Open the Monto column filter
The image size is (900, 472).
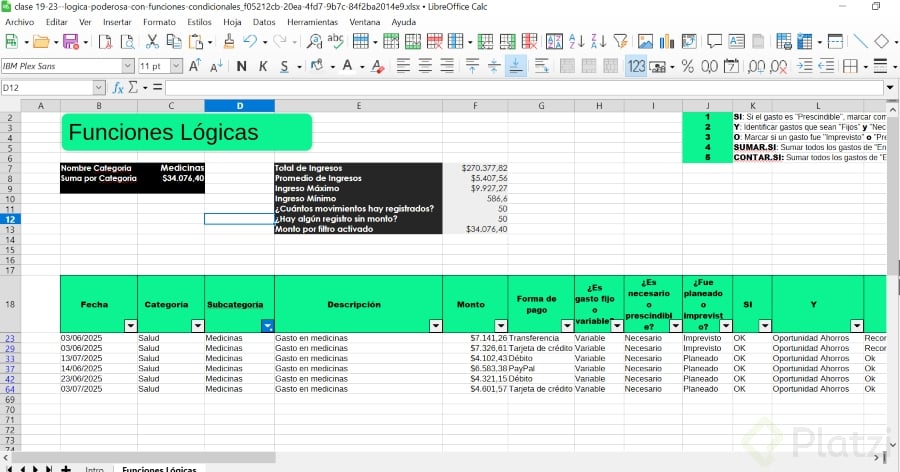501,326
